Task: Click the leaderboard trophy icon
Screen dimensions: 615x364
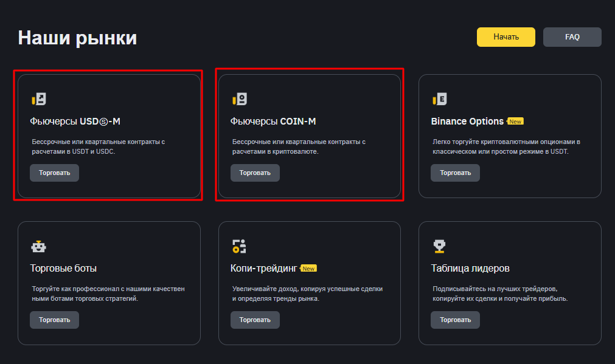Action: (440, 247)
